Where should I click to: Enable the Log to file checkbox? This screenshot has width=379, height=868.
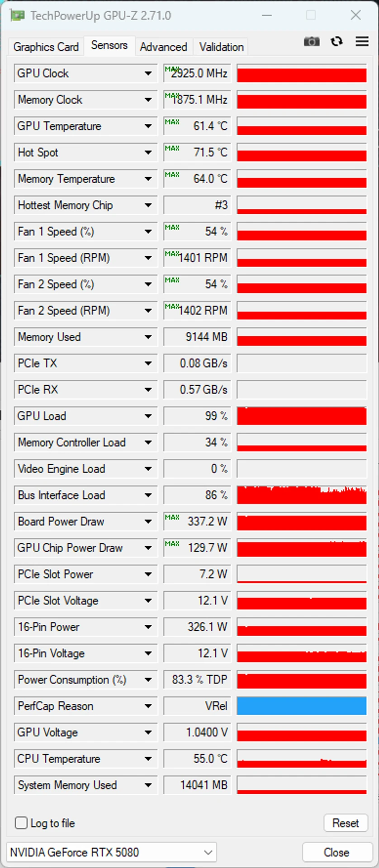point(21,823)
